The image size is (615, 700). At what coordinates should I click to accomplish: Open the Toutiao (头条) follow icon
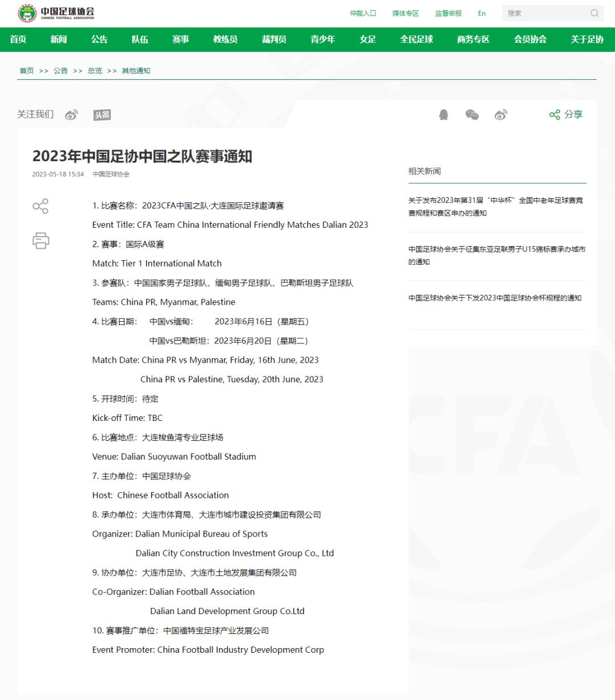tap(102, 114)
